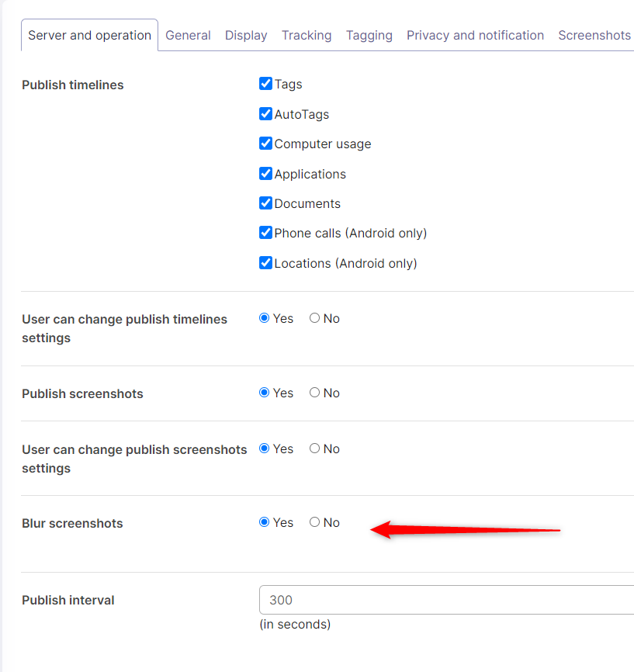Image resolution: width=634 pixels, height=672 pixels.
Task: Toggle the Documents checkbox
Action: 265,203
